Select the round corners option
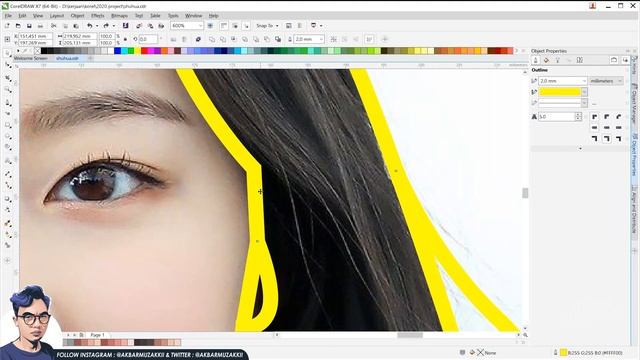Screen dimensions: 640x360 pyautogui.click(x=607, y=117)
